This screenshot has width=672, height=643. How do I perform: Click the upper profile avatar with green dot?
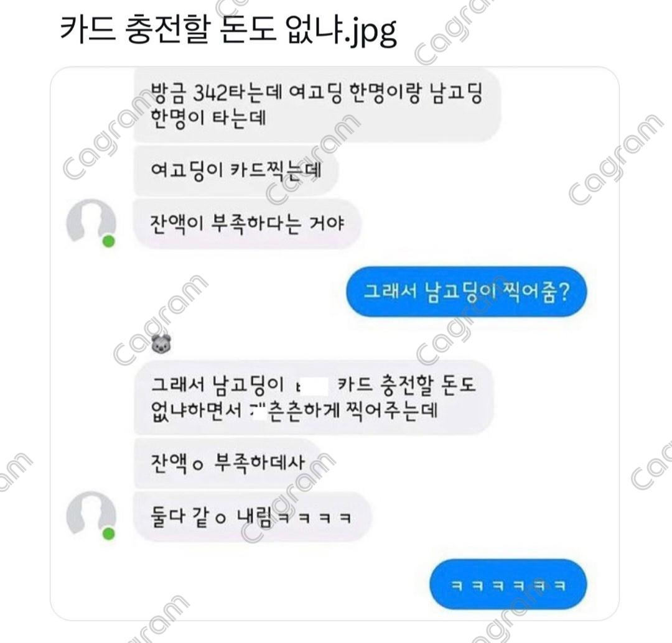tap(91, 223)
